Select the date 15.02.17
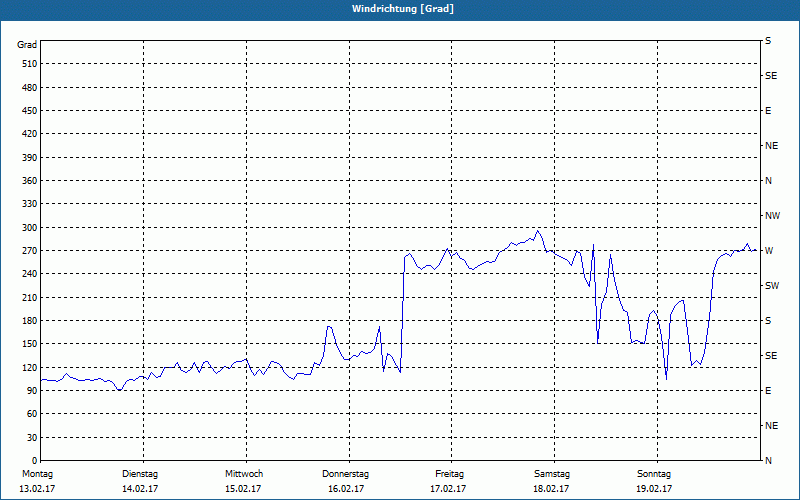The width and height of the screenshot is (800, 500). (243, 489)
